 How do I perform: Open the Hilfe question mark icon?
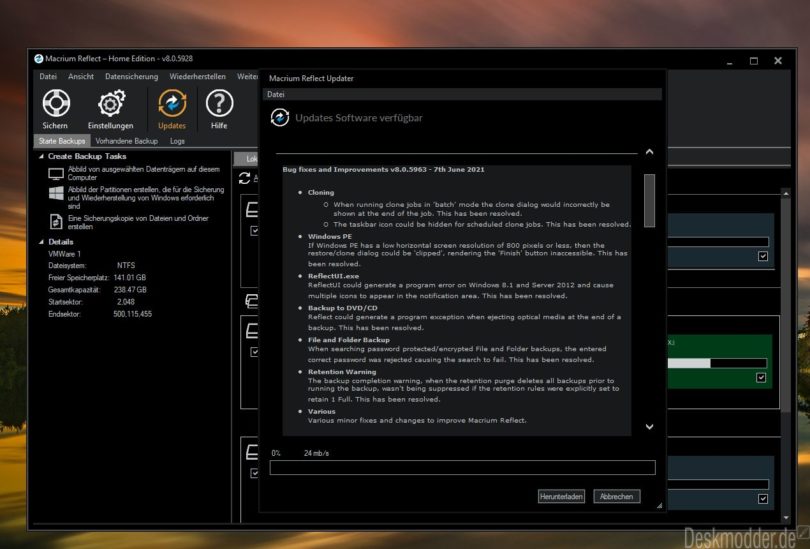(x=219, y=103)
